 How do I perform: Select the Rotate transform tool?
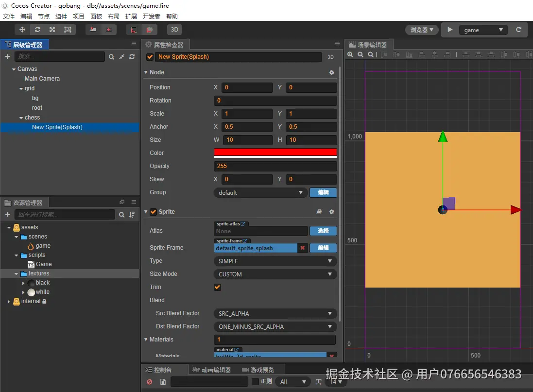(37, 30)
